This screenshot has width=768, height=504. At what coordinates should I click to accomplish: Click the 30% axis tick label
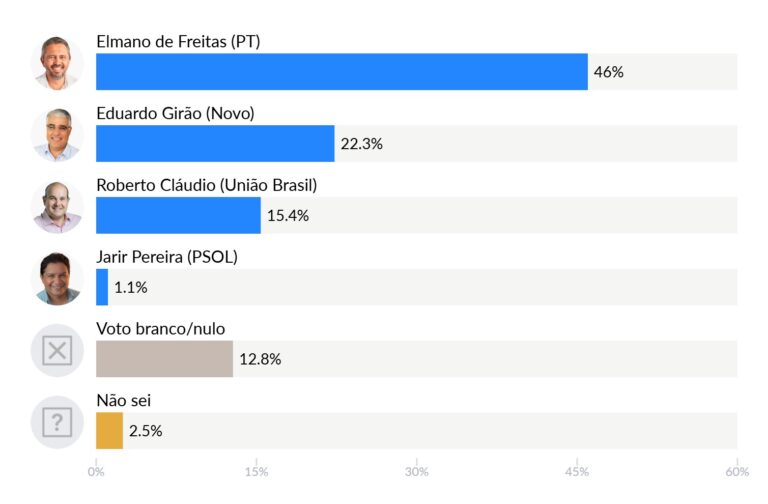417,472
